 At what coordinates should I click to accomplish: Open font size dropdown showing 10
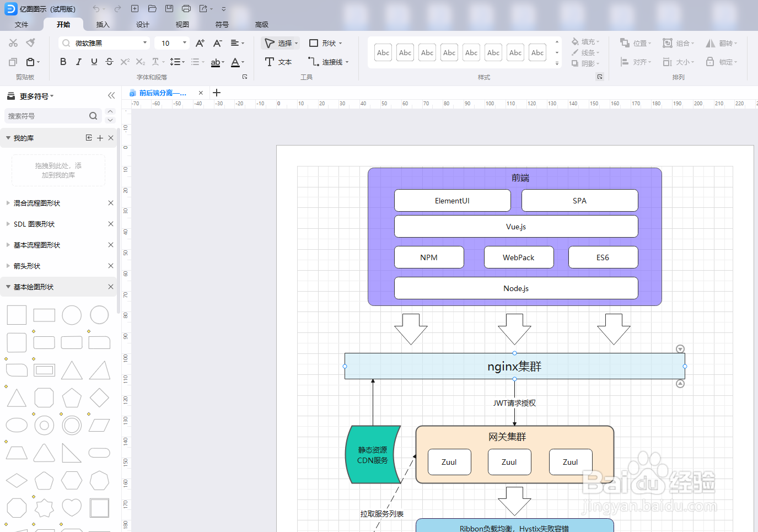[172, 43]
